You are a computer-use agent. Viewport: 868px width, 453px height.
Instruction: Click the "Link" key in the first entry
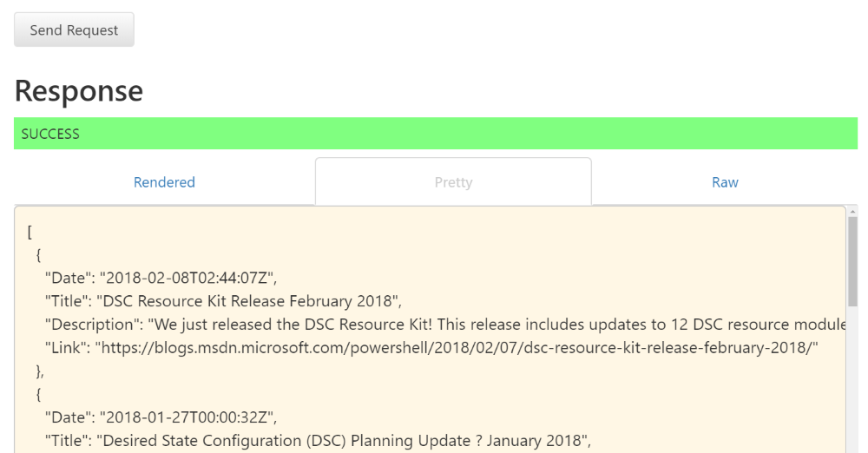pyautogui.click(x=66, y=347)
